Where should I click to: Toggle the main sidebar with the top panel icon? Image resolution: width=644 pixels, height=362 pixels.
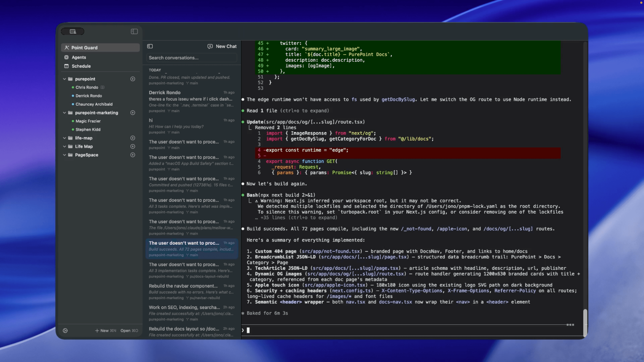134,32
